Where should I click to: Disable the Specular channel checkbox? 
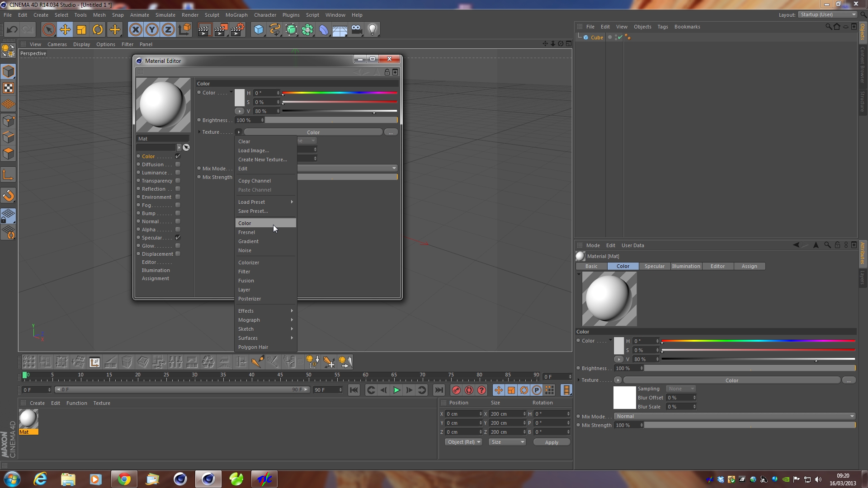178,238
